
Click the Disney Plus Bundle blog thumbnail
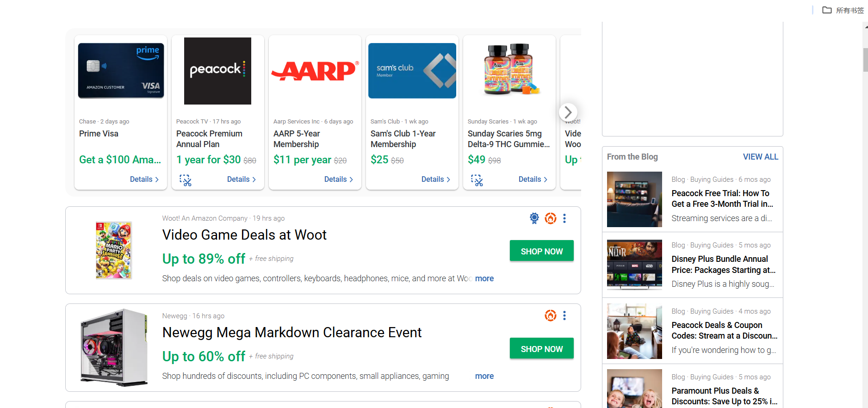[634, 265]
